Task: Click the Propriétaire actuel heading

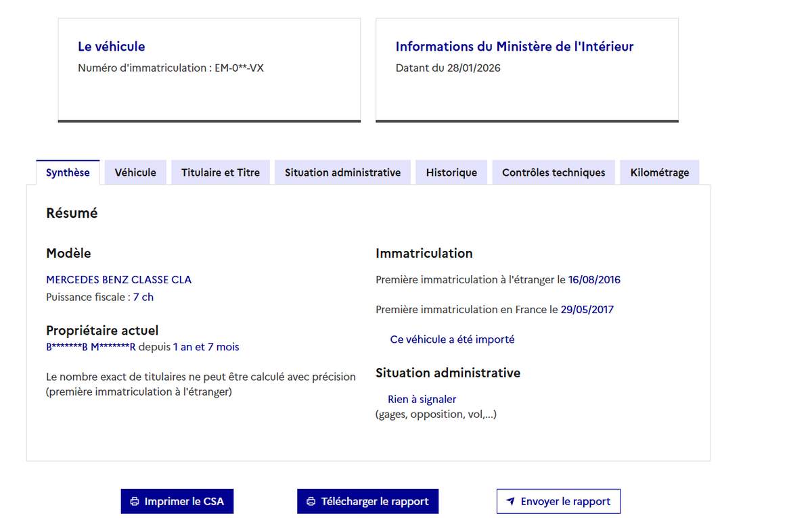Action: pos(102,331)
